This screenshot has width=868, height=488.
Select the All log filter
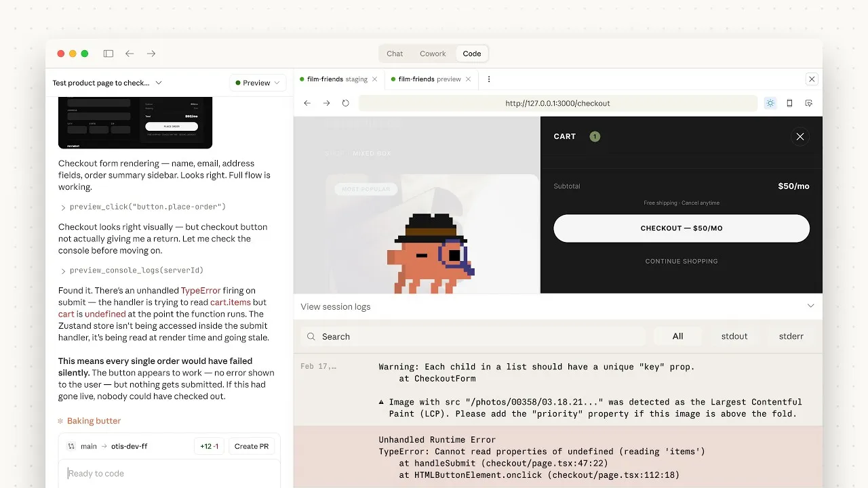[678, 336]
